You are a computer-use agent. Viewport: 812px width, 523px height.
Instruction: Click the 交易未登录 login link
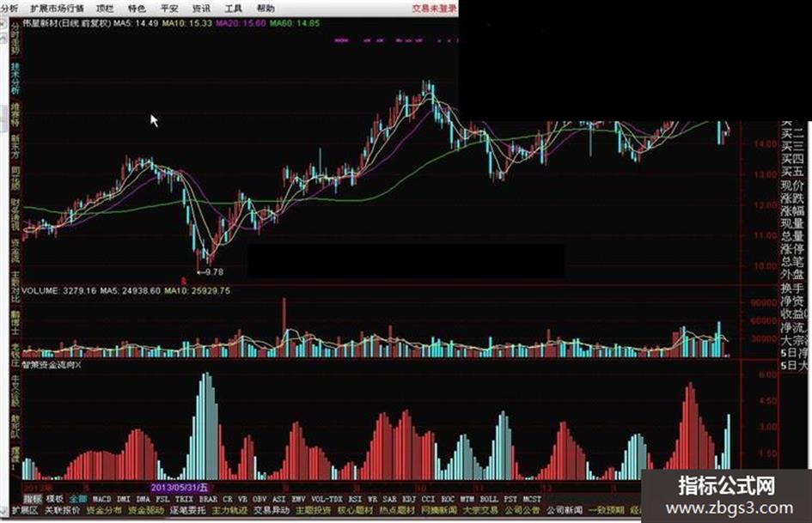[x=435, y=9]
